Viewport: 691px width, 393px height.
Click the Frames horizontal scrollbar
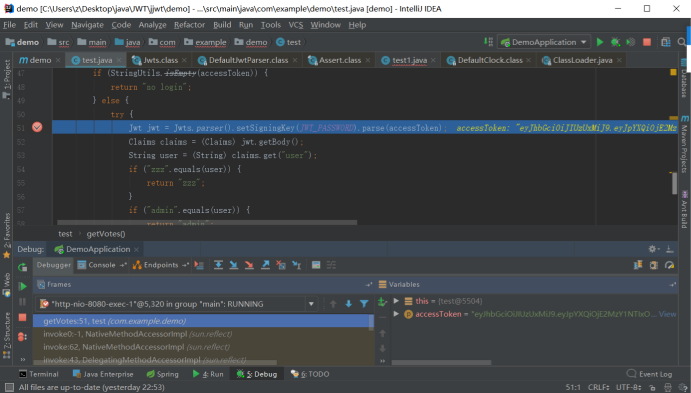[155, 363]
